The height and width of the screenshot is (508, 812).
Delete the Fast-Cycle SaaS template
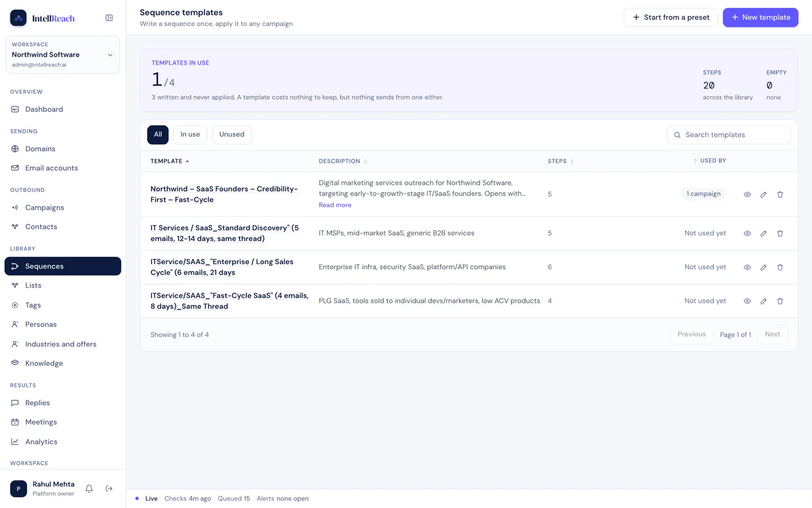click(x=780, y=301)
